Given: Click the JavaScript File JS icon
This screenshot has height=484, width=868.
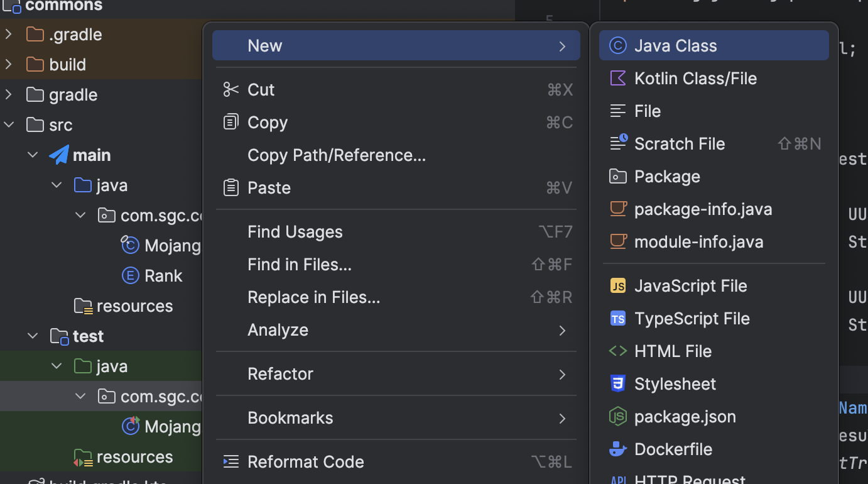Looking at the screenshot, I should tap(618, 286).
